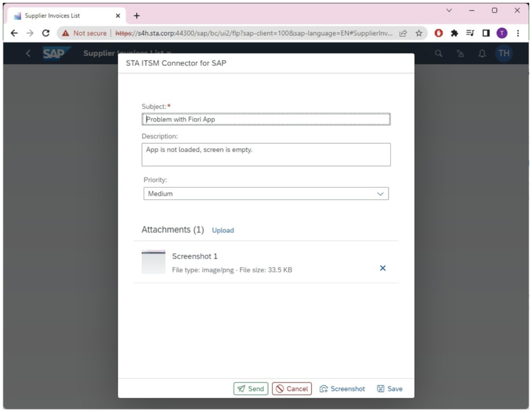Click the STA ITSM Connector for SAP title

[x=176, y=63]
